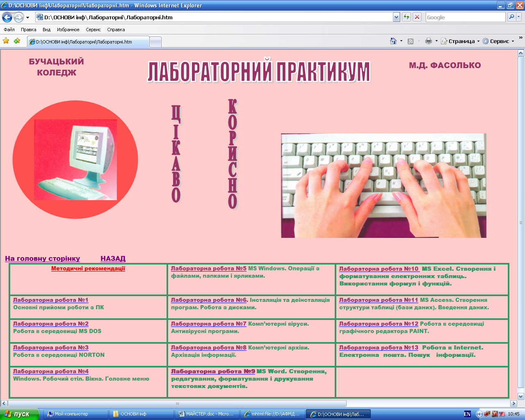The height and width of the screenshot is (420, 525).
Task: Open the Print options dropdown arrow
Action: click(436, 41)
